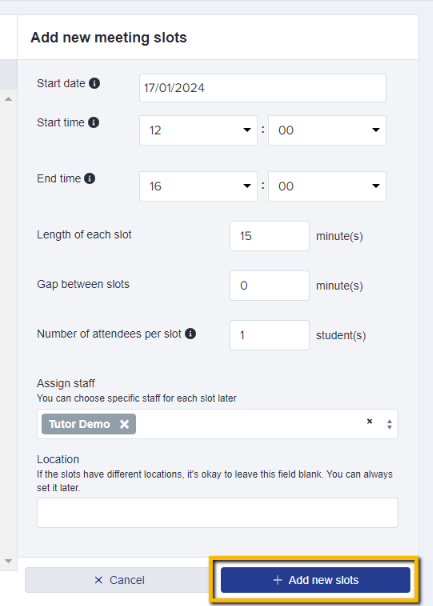Click the empty Location text field
This screenshot has height=606, width=433.
click(217, 513)
